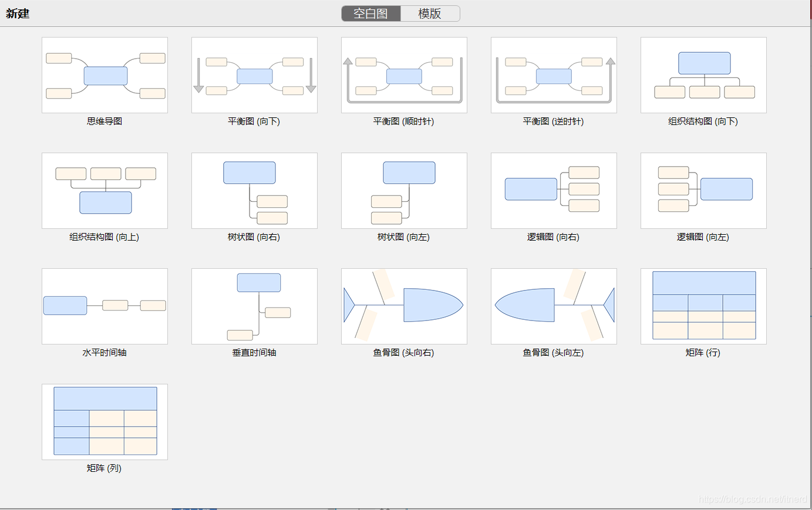Select the 树状图 (向右) template

point(254,190)
